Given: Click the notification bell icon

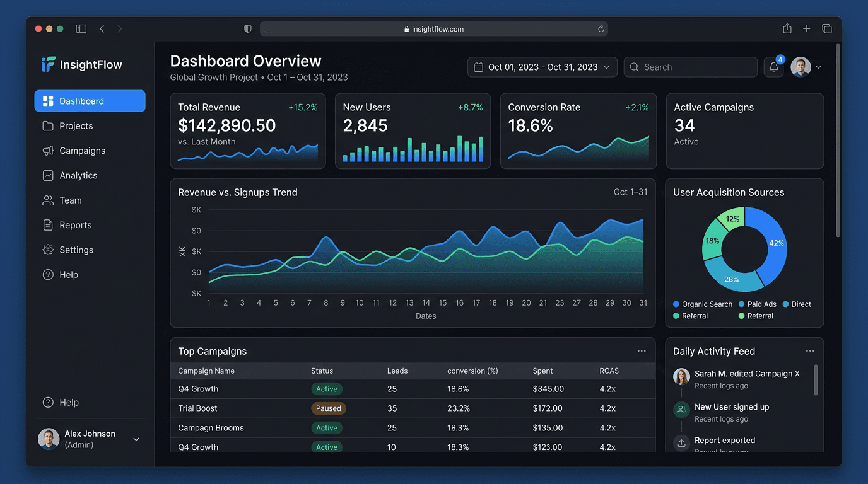Looking at the screenshot, I should pyautogui.click(x=773, y=66).
